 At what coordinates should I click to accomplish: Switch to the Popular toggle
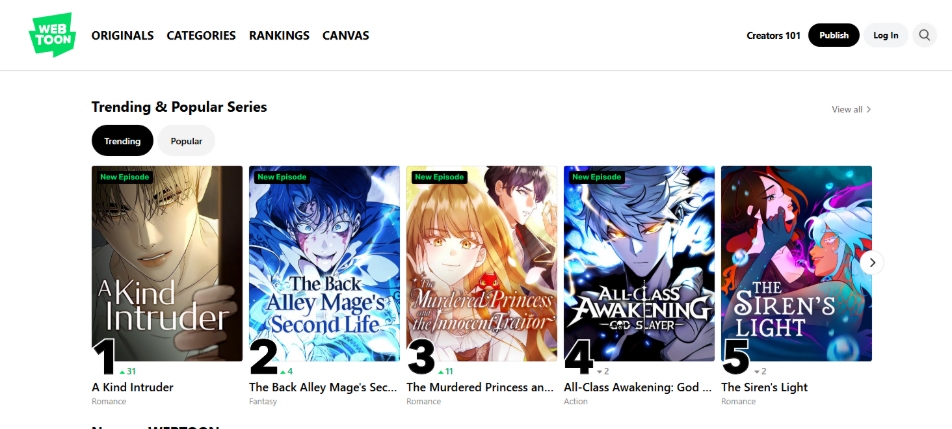point(186,141)
